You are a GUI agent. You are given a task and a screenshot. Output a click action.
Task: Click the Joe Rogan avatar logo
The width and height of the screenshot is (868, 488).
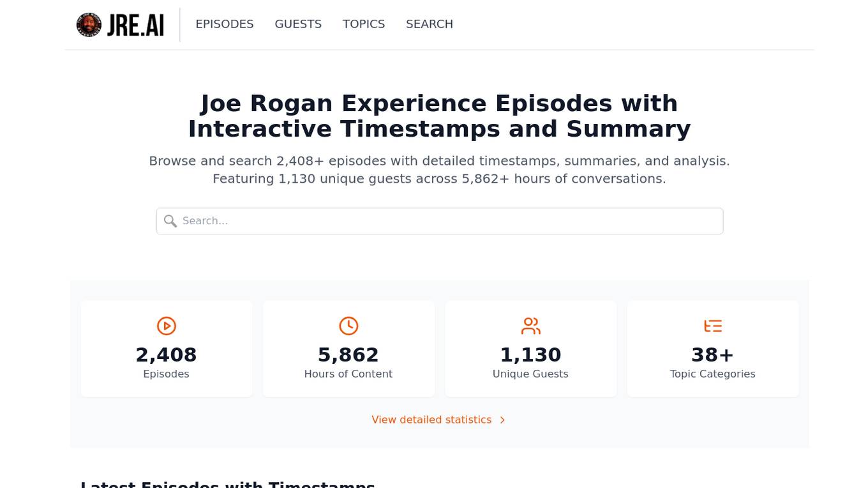click(x=89, y=25)
